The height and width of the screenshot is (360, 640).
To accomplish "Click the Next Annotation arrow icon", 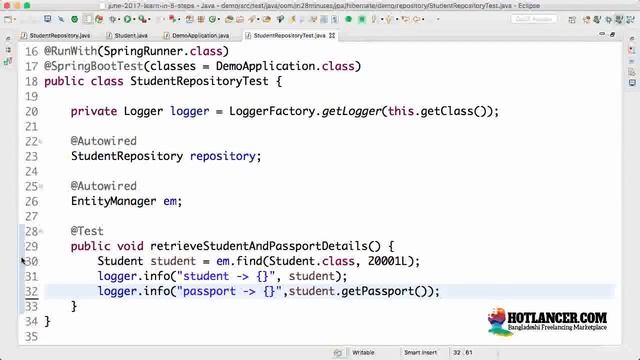I will pos(373,19).
